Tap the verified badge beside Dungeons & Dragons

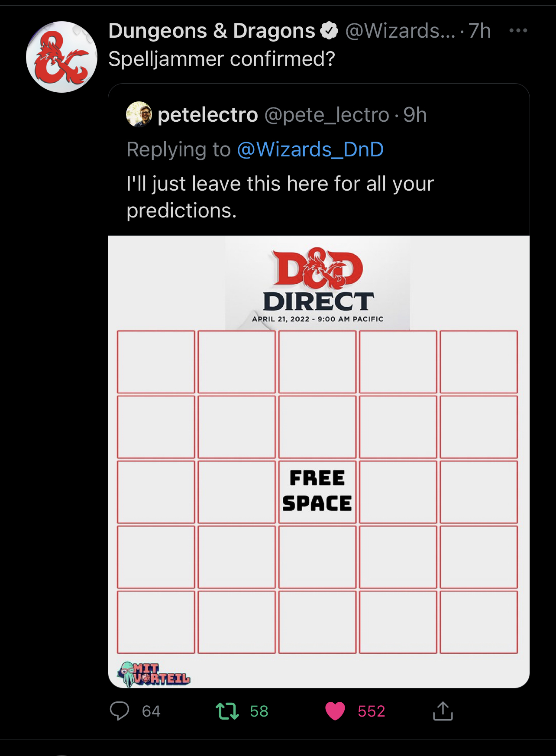329,31
